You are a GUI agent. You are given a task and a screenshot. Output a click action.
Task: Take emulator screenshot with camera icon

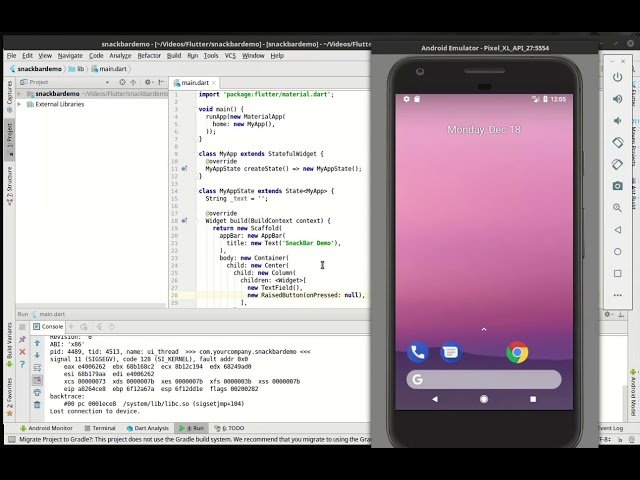click(618, 186)
